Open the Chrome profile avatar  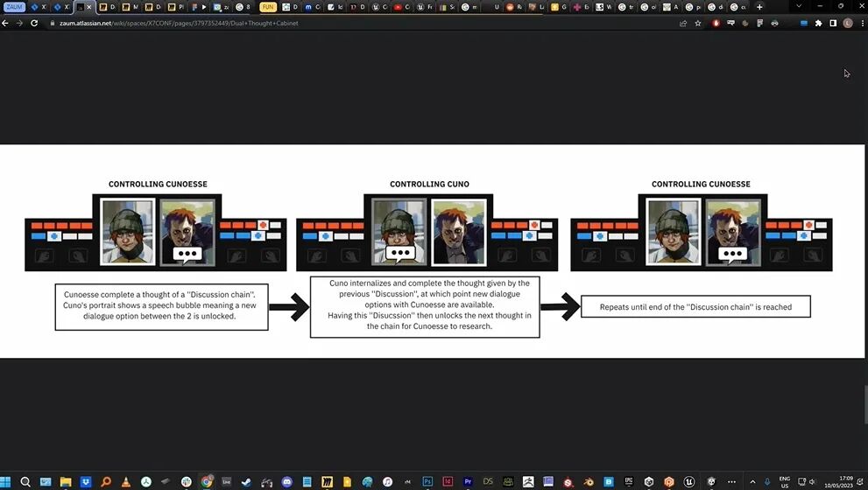[x=848, y=24]
